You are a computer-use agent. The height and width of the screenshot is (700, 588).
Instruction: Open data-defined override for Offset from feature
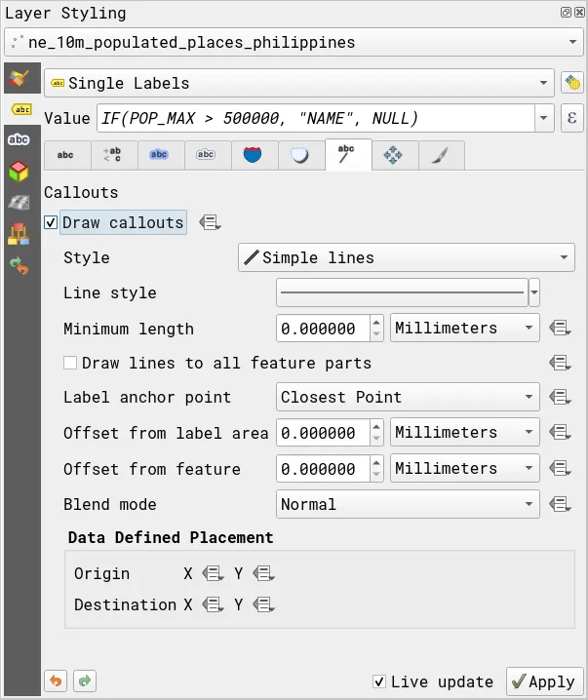pyautogui.click(x=560, y=468)
